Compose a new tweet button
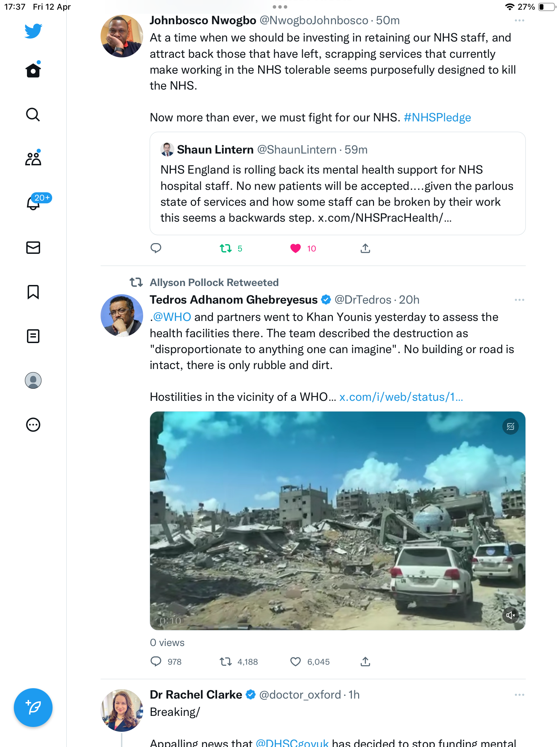The height and width of the screenshot is (747, 560). click(33, 708)
